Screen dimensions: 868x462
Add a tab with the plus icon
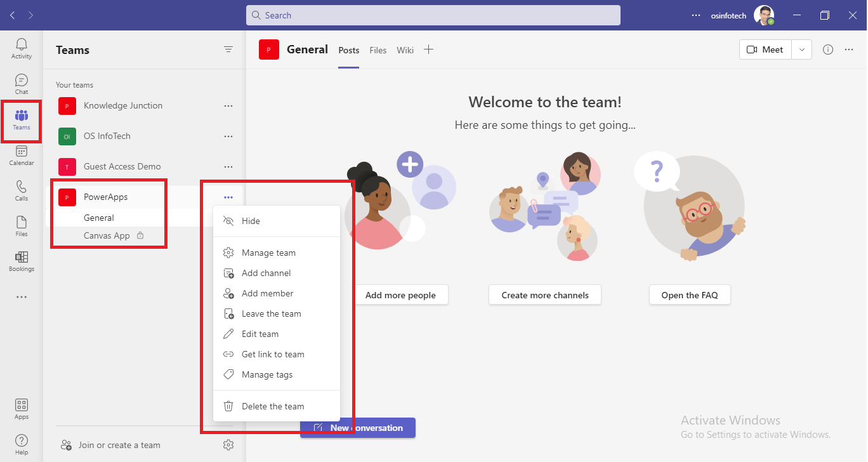[428, 49]
